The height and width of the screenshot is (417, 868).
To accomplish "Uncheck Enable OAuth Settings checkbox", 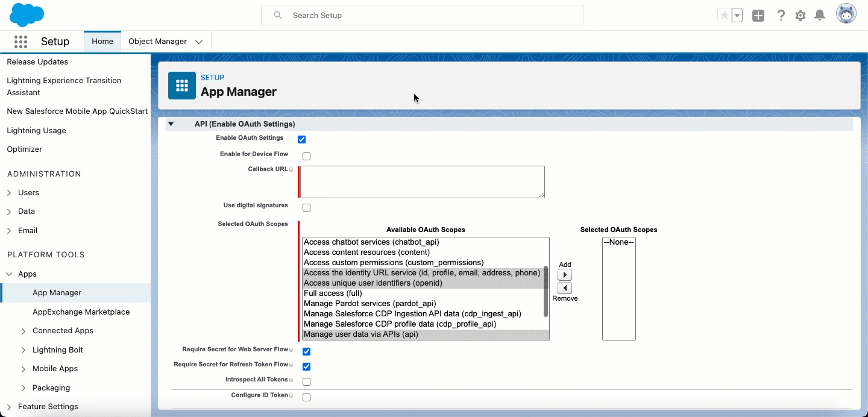I will click(x=302, y=140).
